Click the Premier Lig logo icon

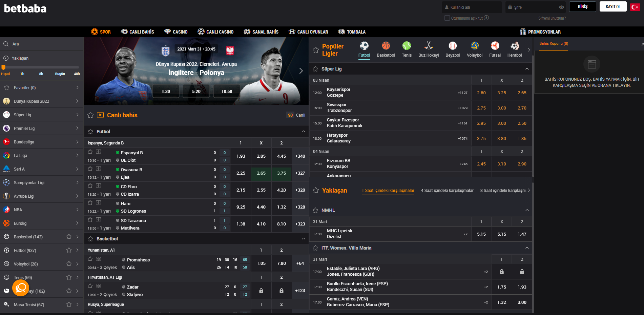click(x=6, y=128)
